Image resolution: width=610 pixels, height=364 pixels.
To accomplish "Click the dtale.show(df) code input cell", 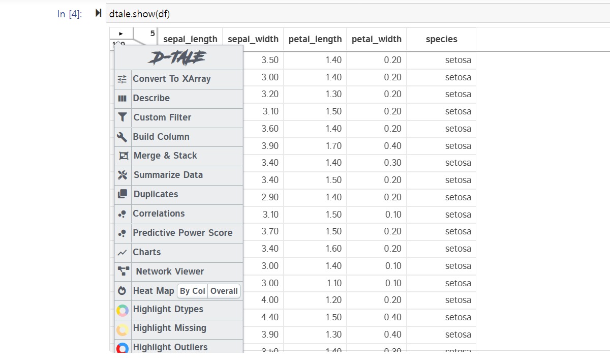I will click(358, 14).
